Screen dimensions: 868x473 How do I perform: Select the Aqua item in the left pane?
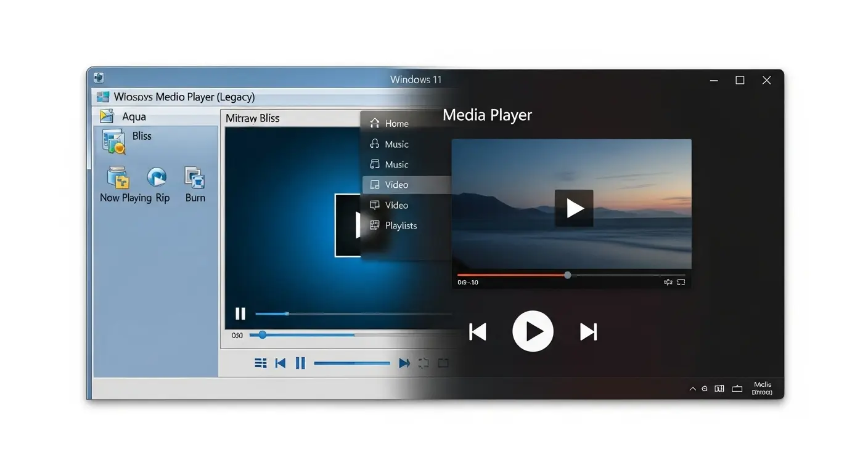tap(135, 116)
